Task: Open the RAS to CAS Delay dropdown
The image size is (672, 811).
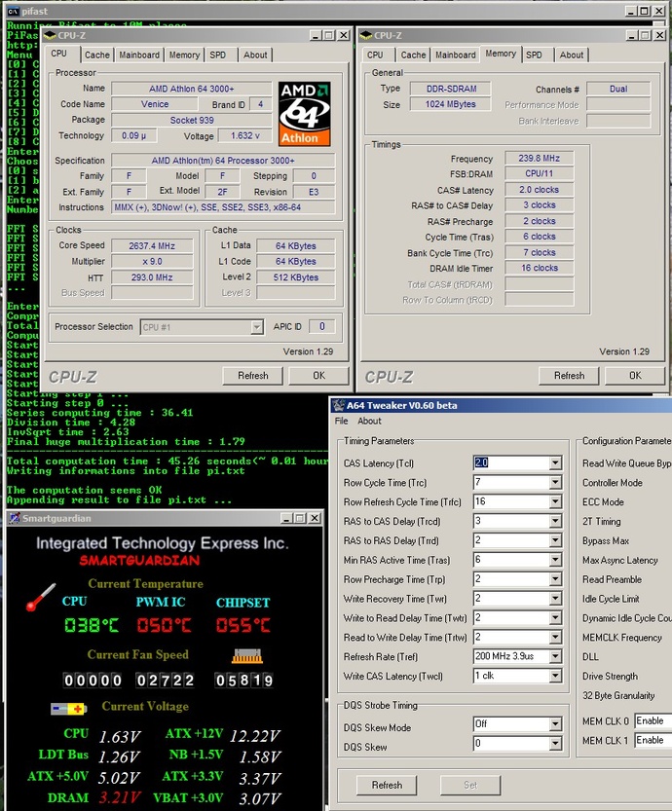Action: tap(555, 521)
